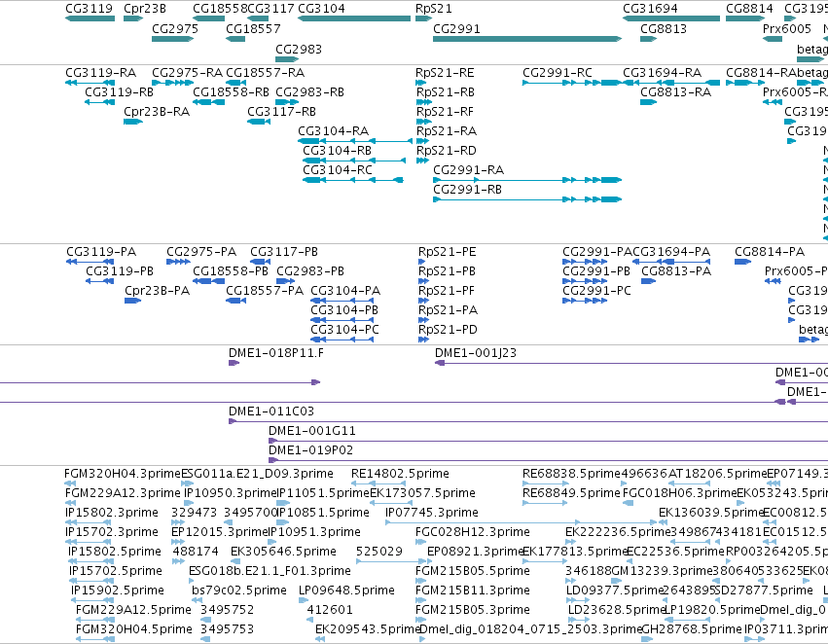Select protein CG2991-PC
The width and height of the screenshot is (828, 644).
pos(596,291)
